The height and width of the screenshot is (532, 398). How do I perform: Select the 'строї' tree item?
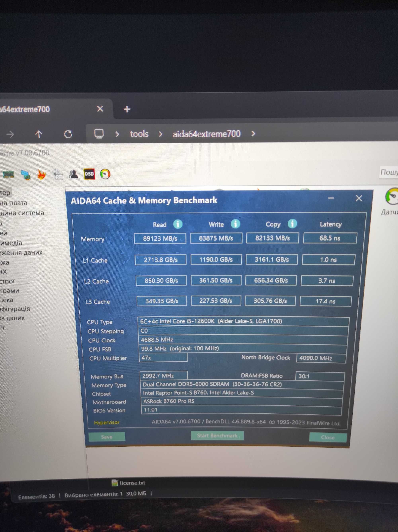point(7,281)
